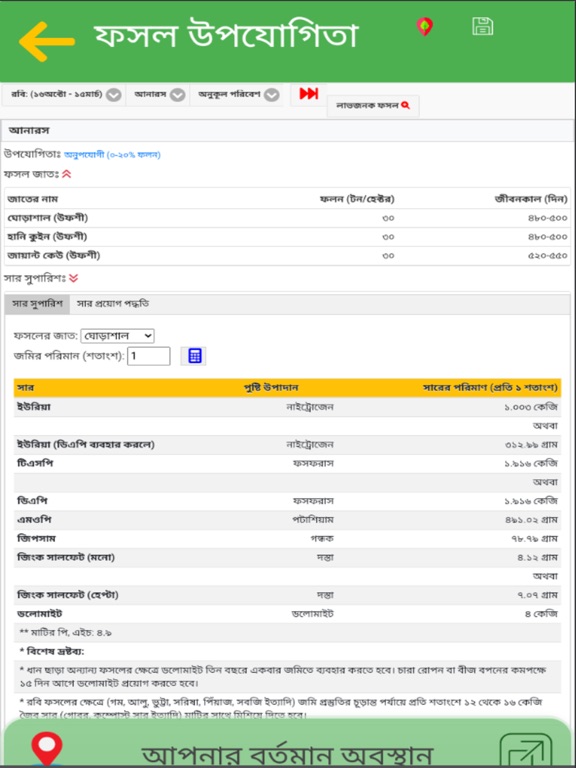Click the ৩১২.৯৯ গ্রাম amount value
This screenshot has height=768, width=576.
pos(532,445)
